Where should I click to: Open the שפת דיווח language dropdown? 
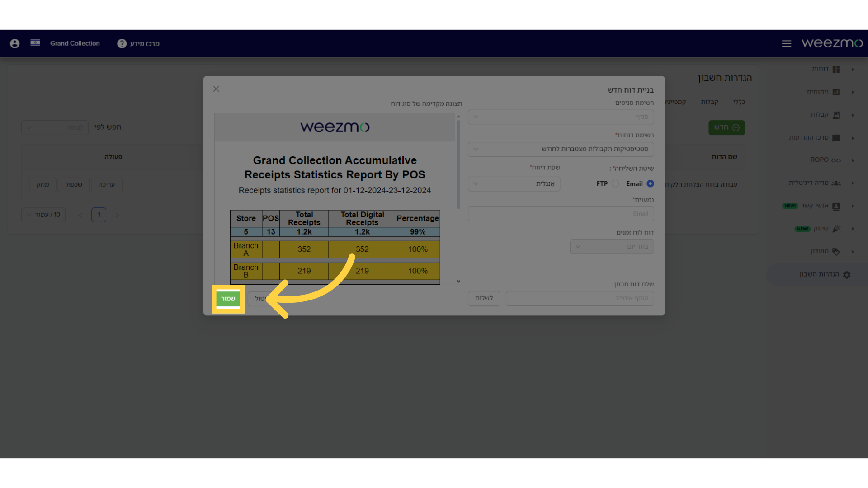click(x=514, y=184)
